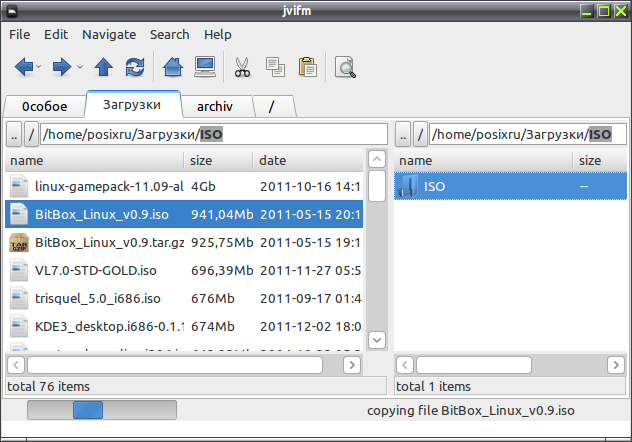Copy selected files with copy icon

point(276,67)
